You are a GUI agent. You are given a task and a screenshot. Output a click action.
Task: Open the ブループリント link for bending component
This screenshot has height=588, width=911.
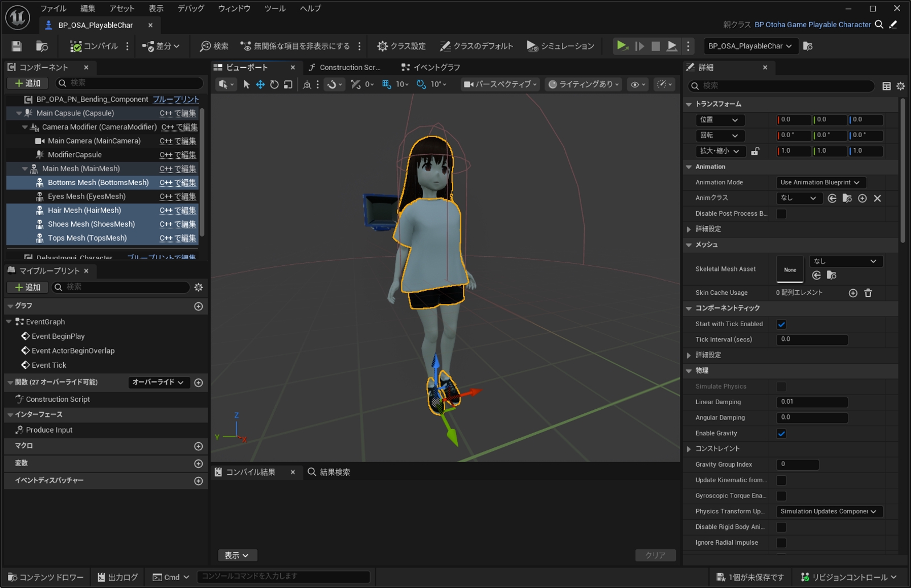coord(176,99)
